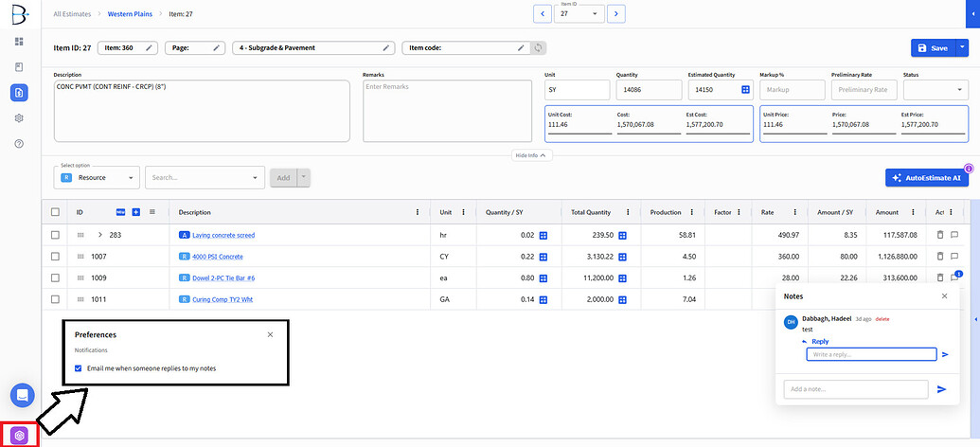The width and height of the screenshot is (980, 447).
Task: Click the AutoEstimate AI info badge
Action: pyautogui.click(x=969, y=169)
